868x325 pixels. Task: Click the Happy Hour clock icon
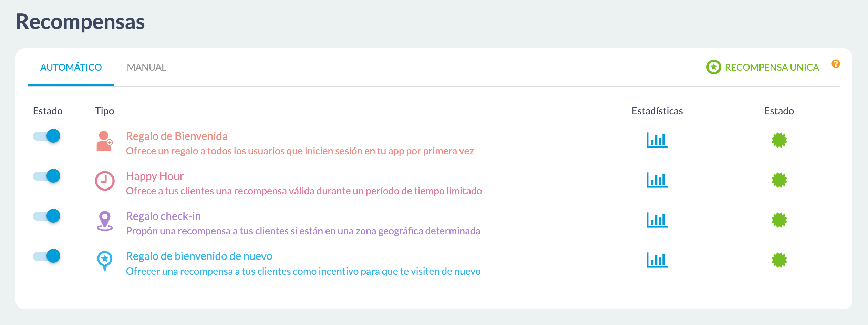tap(105, 181)
